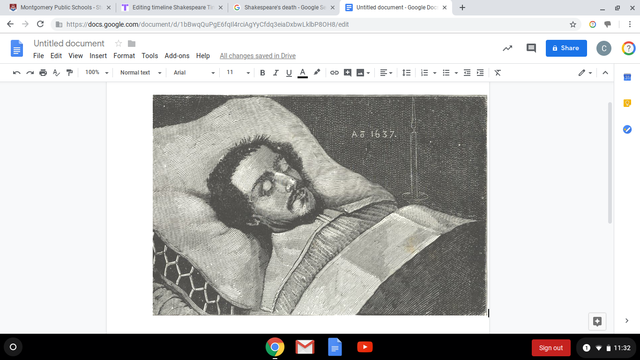This screenshot has height=360, width=640.
Task: Switch to Editing timeline Shakespeare tab
Action: pos(173,7)
